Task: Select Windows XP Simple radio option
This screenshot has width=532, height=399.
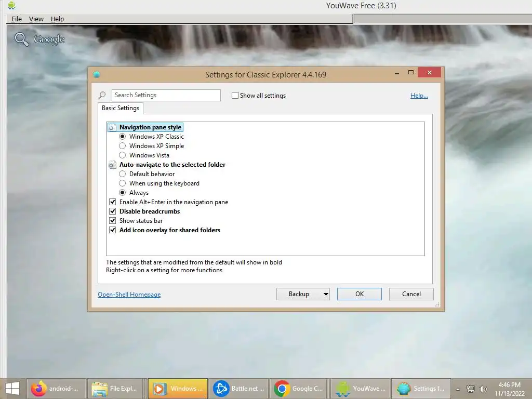Action: click(x=123, y=146)
